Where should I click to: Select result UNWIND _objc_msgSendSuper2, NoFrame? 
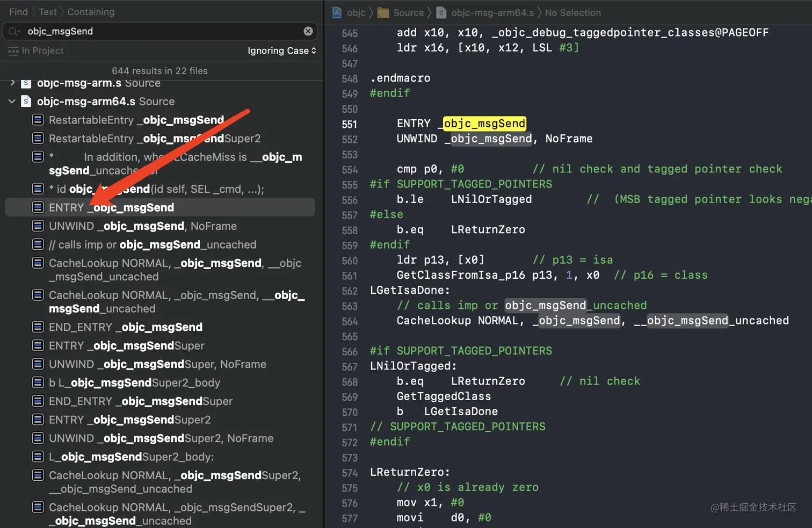160,438
